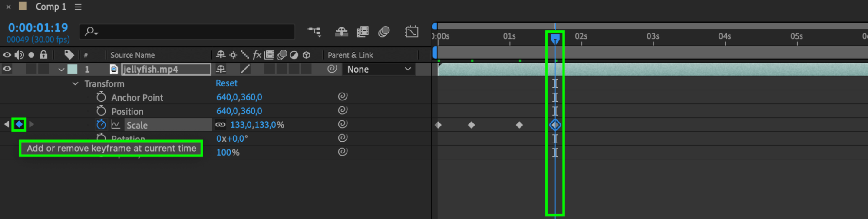Click the Scale constrain proportions link icon

click(x=221, y=125)
